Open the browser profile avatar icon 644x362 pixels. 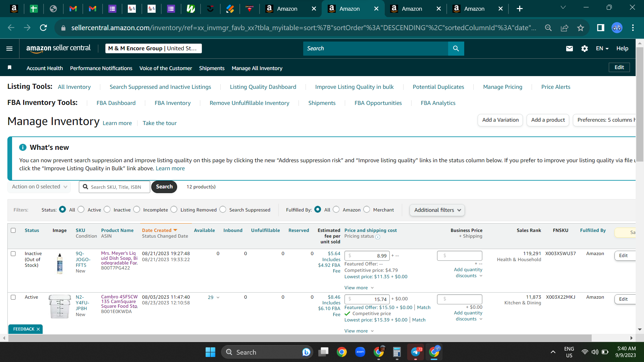[x=617, y=28]
